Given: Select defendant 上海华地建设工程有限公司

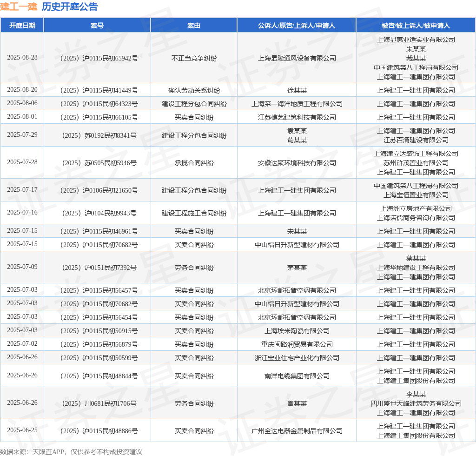Looking at the screenshot, I should (416, 268).
